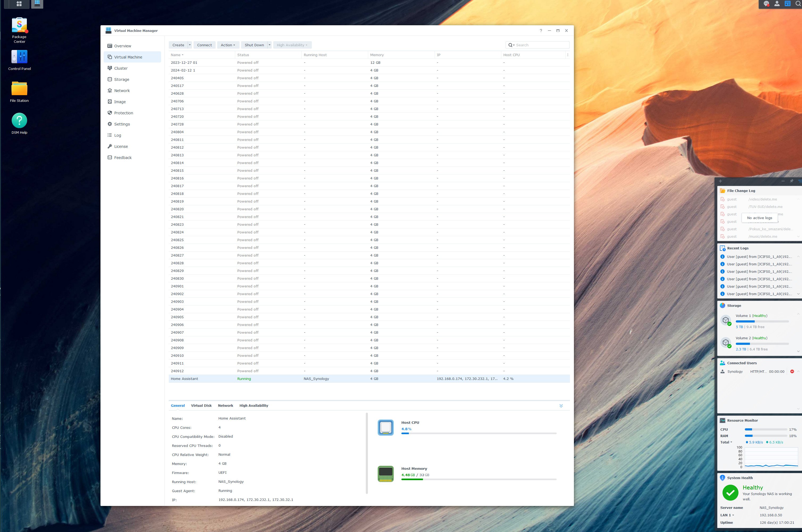Image resolution: width=802 pixels, height=532 pixels.
Task: Click the VM search input field
Action: pos(541,45)
